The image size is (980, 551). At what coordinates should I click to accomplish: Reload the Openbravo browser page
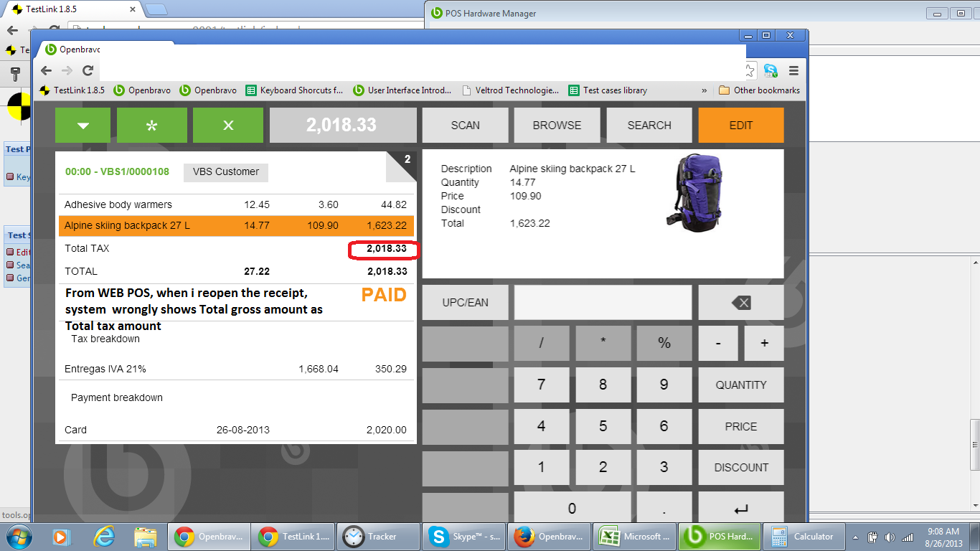point(88,70)
